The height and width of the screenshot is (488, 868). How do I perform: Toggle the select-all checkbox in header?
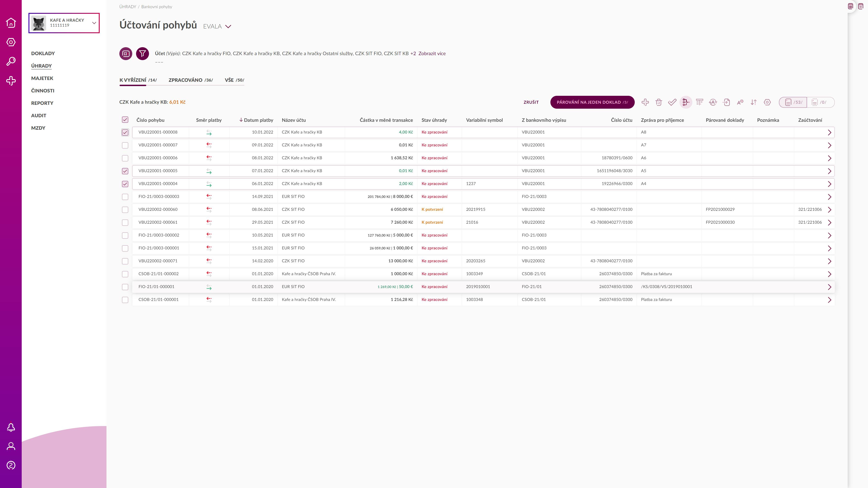[125, 120]
